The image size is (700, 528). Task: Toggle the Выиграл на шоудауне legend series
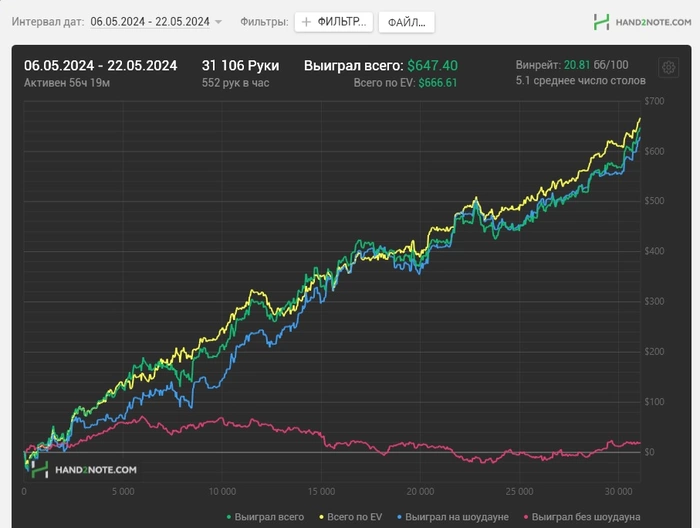click(453, 517)
